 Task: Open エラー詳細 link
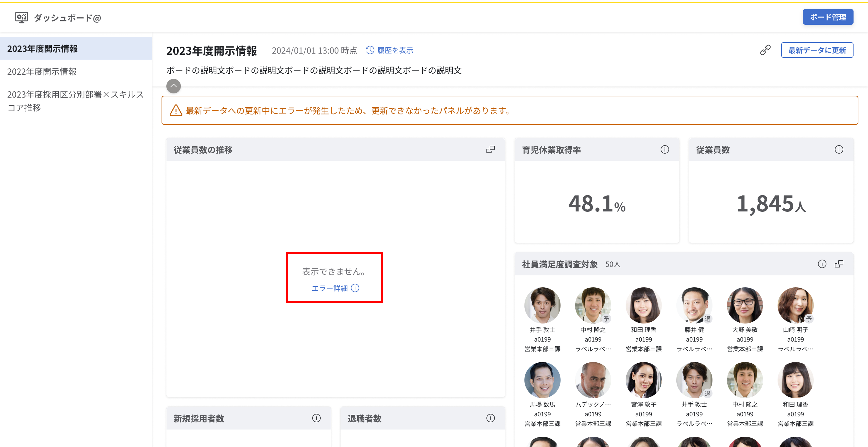[329, 288]
